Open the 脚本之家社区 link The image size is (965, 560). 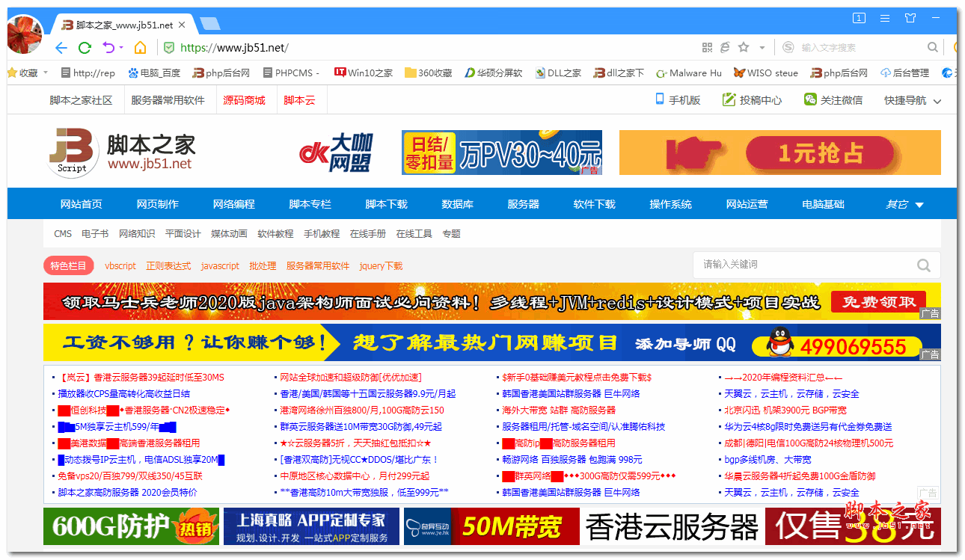pyautogui.click(x=81, y=100)
